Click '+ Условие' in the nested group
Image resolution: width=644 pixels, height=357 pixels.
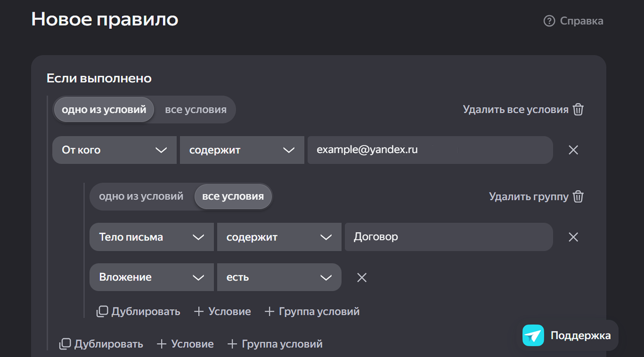tap(223, 312)
